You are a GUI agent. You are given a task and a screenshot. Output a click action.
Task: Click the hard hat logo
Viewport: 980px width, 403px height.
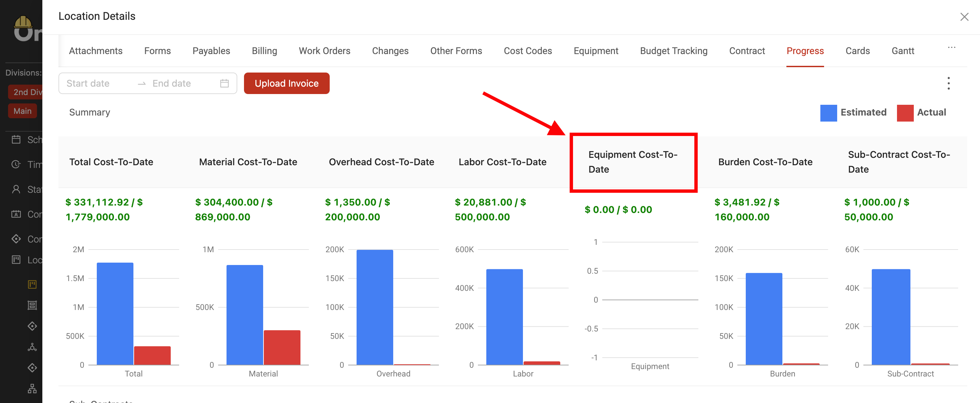(x=23, y=22)
